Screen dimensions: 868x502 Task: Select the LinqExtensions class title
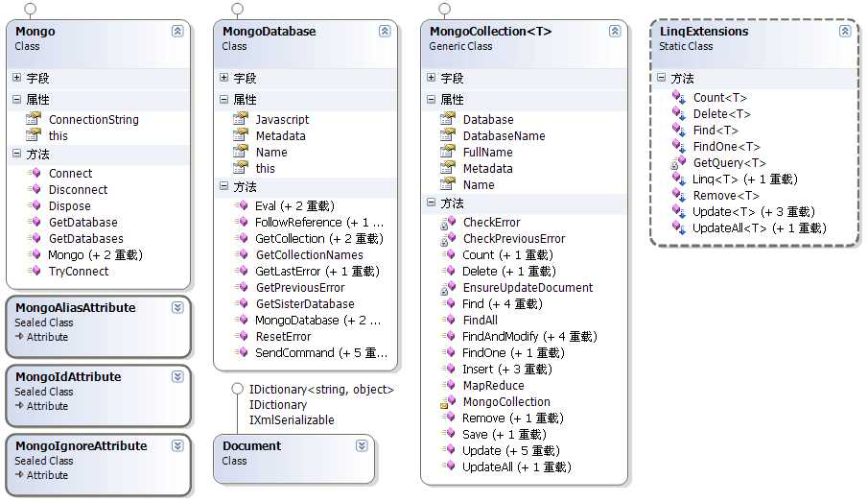pos(704,31)
